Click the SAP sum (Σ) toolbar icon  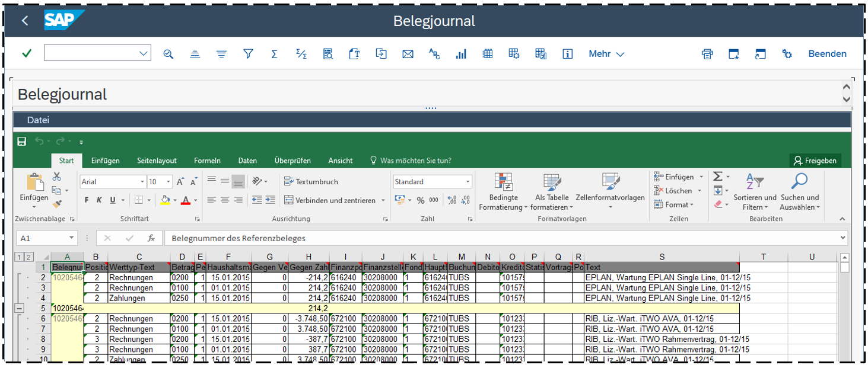tap(274, 54)
